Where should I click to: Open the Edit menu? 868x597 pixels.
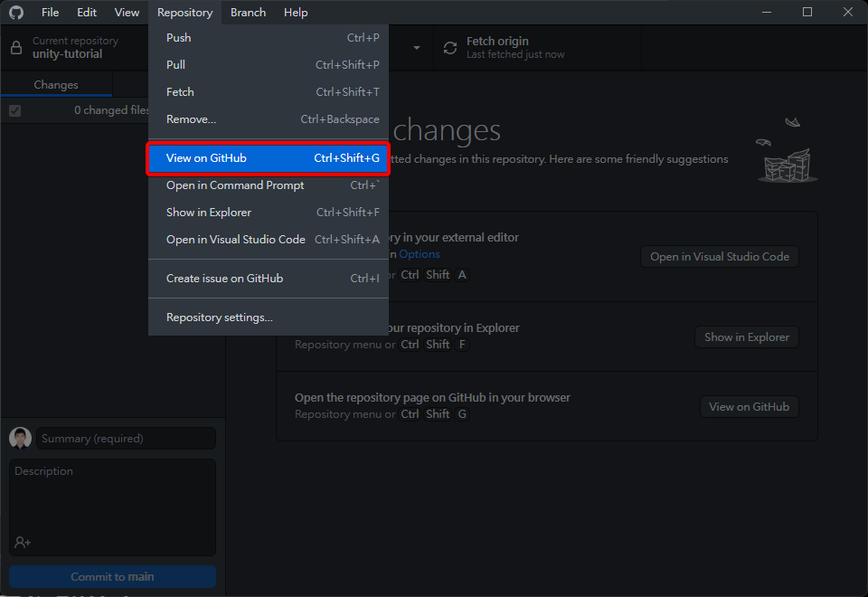pos(87,12)
